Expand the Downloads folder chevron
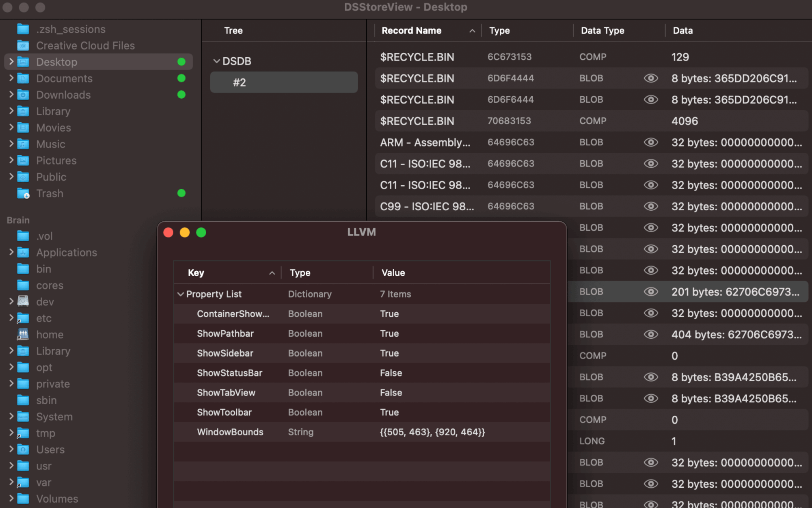 pos(11,95)
